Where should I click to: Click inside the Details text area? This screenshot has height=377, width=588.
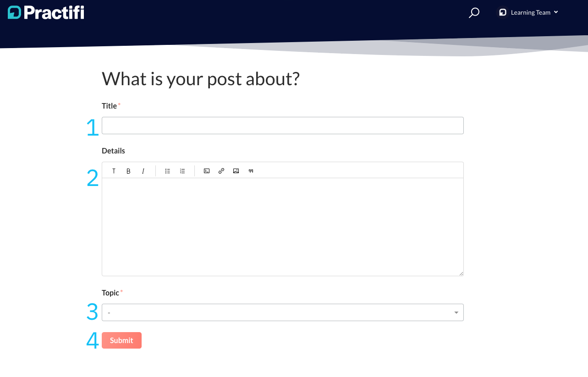tap(282, 227)
